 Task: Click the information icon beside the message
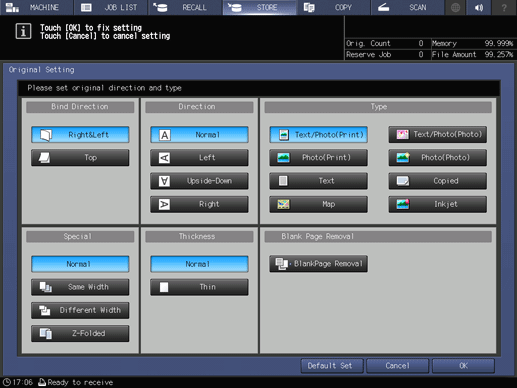tap(23, 31)
